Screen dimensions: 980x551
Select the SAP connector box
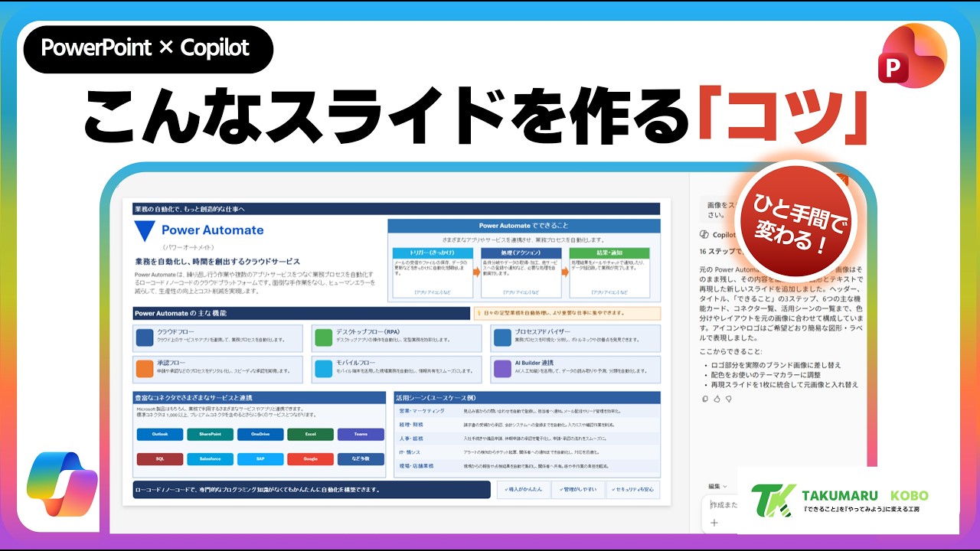[x=260, y=459]
